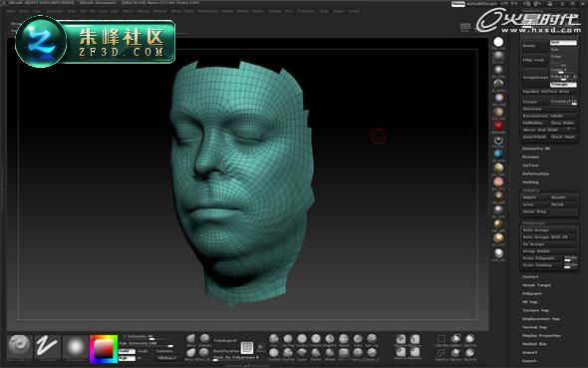This screenshot has width=588, height=368.
Task: Select the SelectLasso brush icon
Action: 441,353
